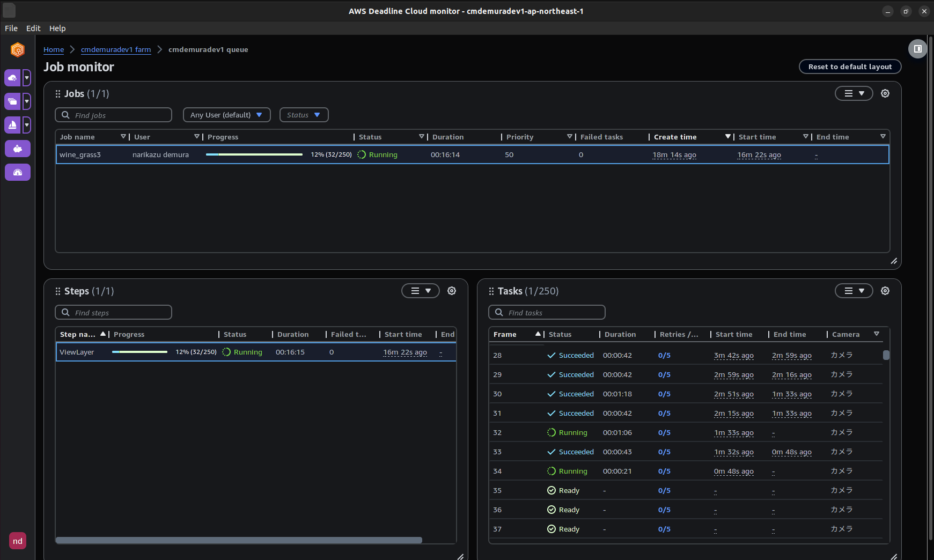The width and height of the screenshot is (934, 560).
Task: Select the ViewLayer step name
Action: 77,352
